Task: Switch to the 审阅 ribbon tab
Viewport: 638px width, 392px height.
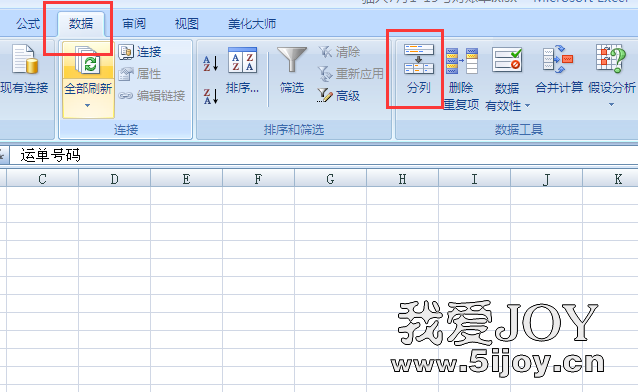Action: (x=134, y=24)
